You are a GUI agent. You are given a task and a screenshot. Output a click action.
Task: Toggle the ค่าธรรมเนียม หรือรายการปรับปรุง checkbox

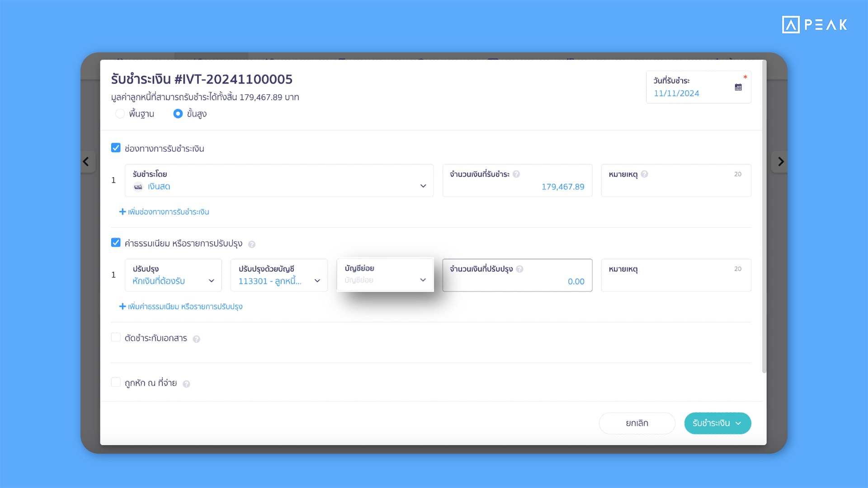(x=117, y=243)
